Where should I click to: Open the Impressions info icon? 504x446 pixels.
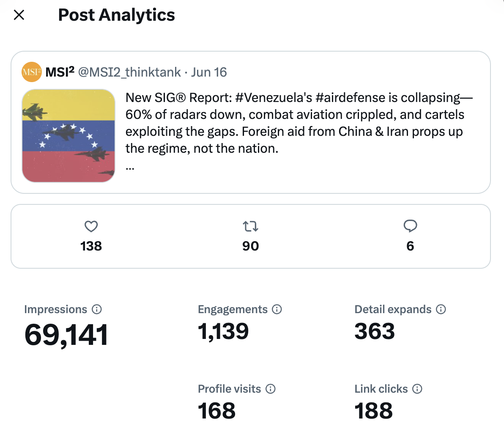point(97,309)
